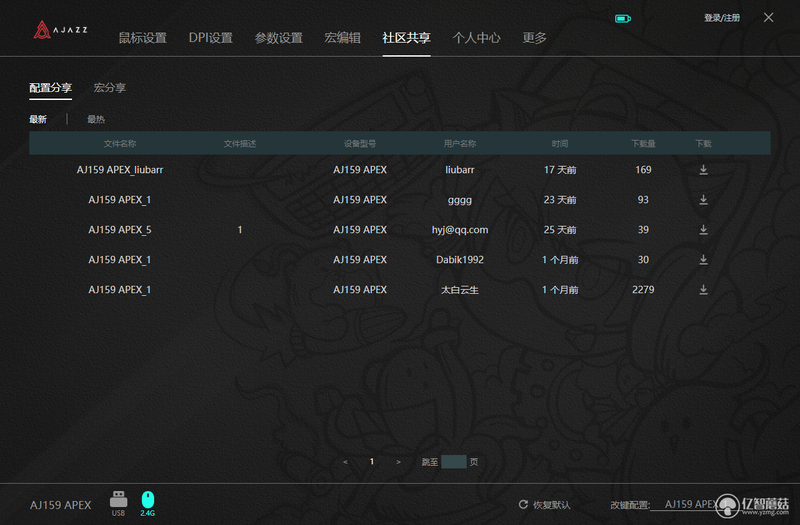Click the 用户名称 column header
Screen dimensions: 800x525
[459, 144]
